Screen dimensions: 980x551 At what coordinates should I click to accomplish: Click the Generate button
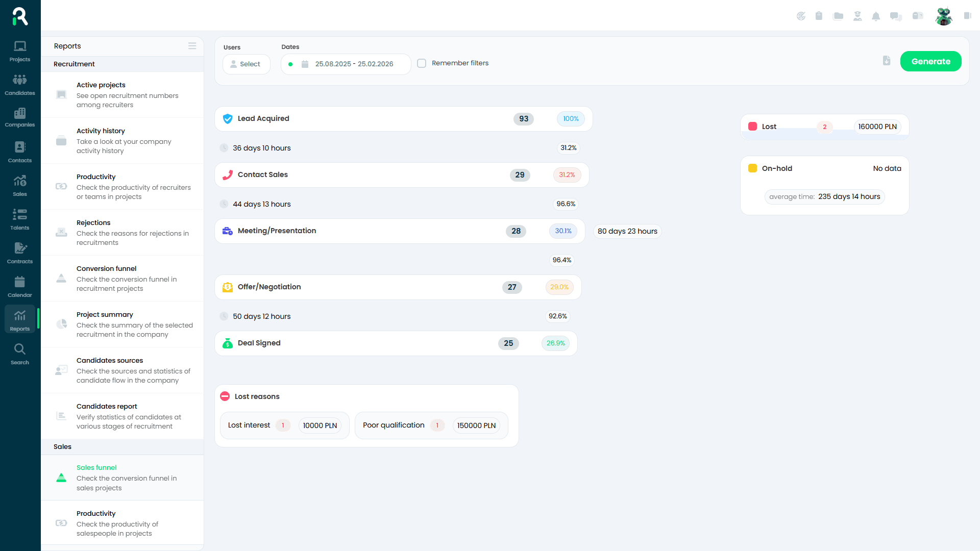930,61
